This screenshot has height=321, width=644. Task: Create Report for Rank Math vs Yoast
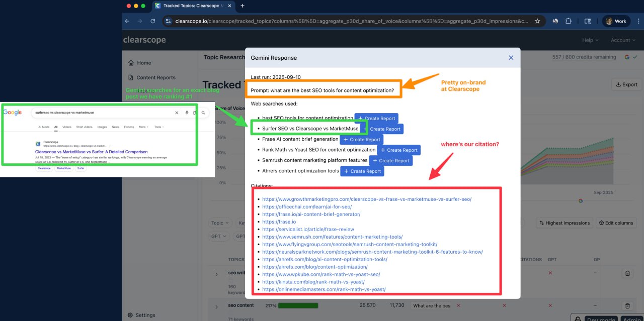(x=398, y=150)
